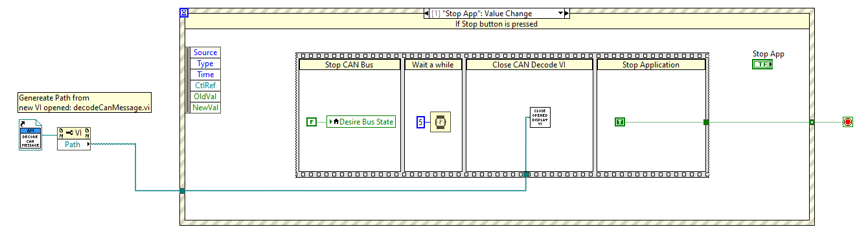Click the path tunnel on the event structure border
The height and width of the screenshot is (238, 868).
tap(182, 191)
